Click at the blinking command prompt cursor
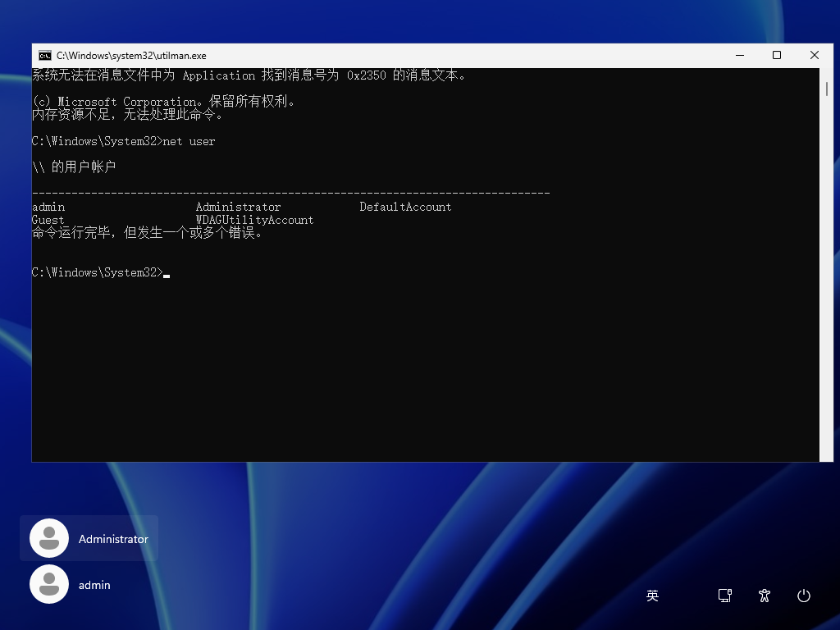The width and height of the screenshot is (840, 630). tap(167, 273)
